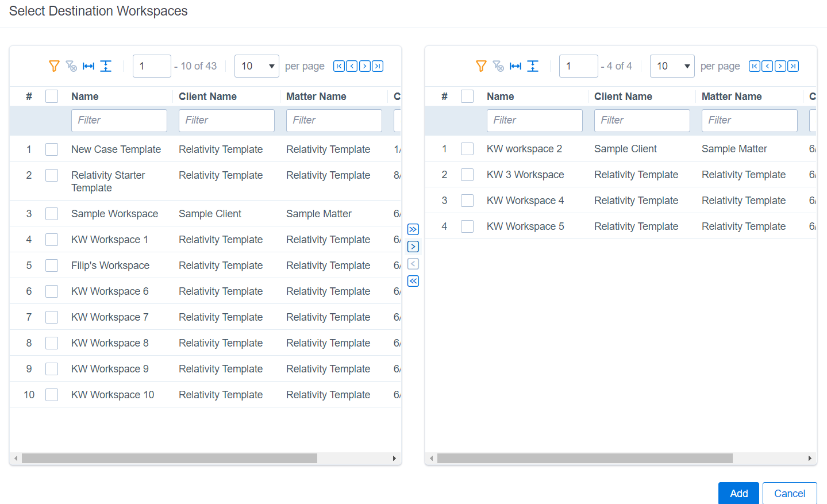Toggle row height icon in right list
This screenshot has width=827, height=504.
point(533,66)
